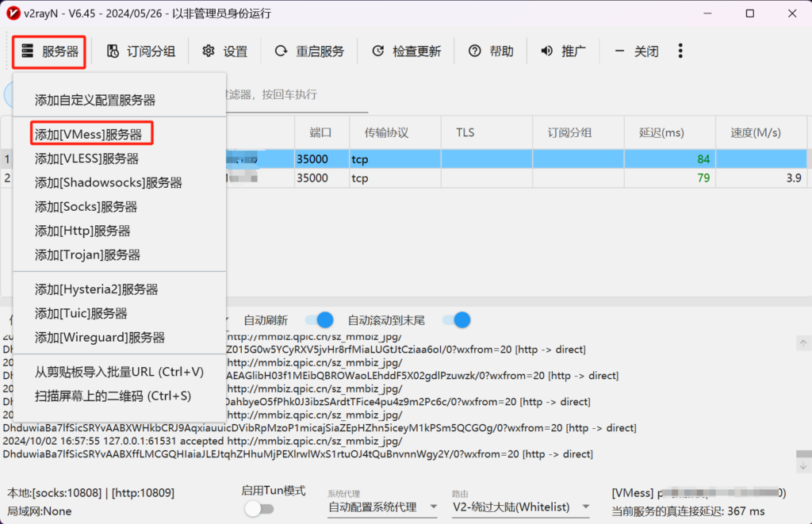Toggle 自动滚动到末尾 auto-scroll switch
The image size is (812, 524).
click(457, 320)
